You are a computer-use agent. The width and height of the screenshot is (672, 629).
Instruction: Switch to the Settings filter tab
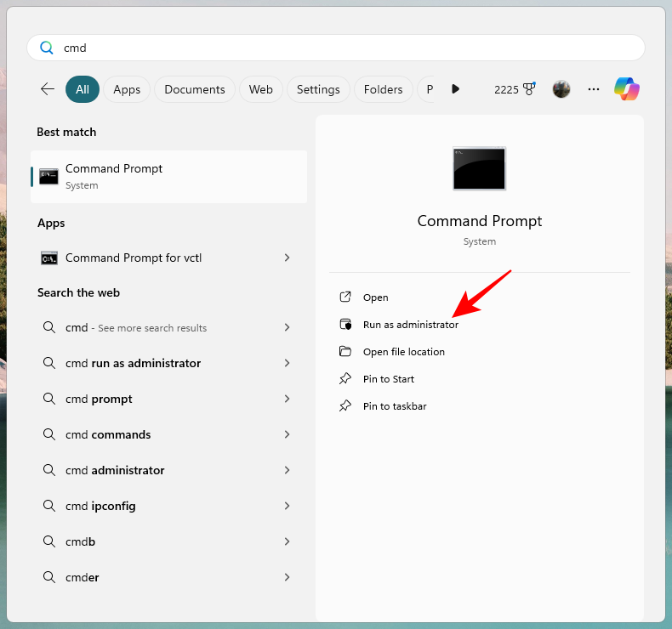[x=318, y=89]
